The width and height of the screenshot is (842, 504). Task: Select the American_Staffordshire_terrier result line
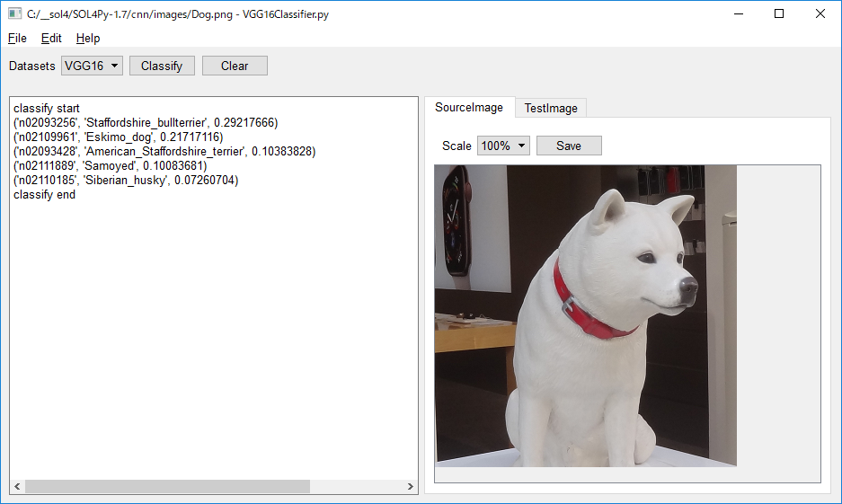pyautogui.click(x=164, y=151)
